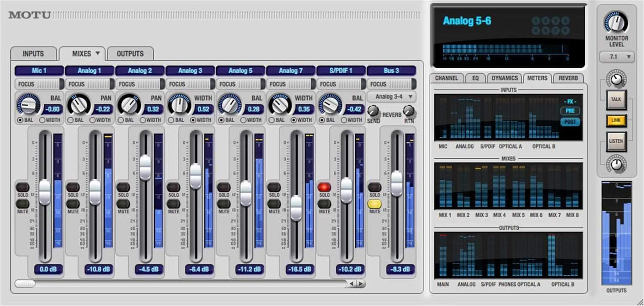The height and width of the screenshot is (306, 644).
Task: Switch to the OUTPUTS tab
Action: coord(130,54)
